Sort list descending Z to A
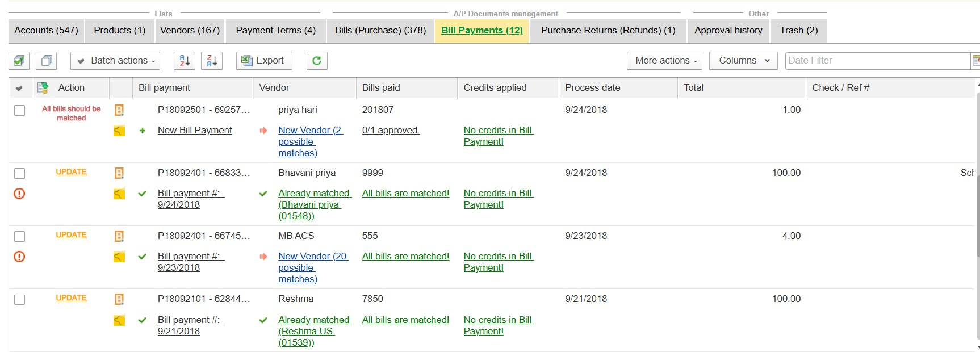The image size is (980, 352). [x=212, y=61]
